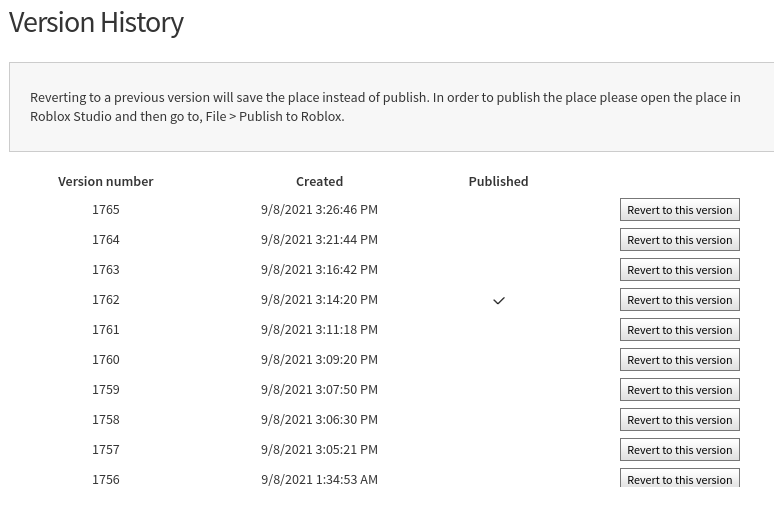Click version number 1760 text
This screenshot has width=774, height=514.
pos(106,359)
